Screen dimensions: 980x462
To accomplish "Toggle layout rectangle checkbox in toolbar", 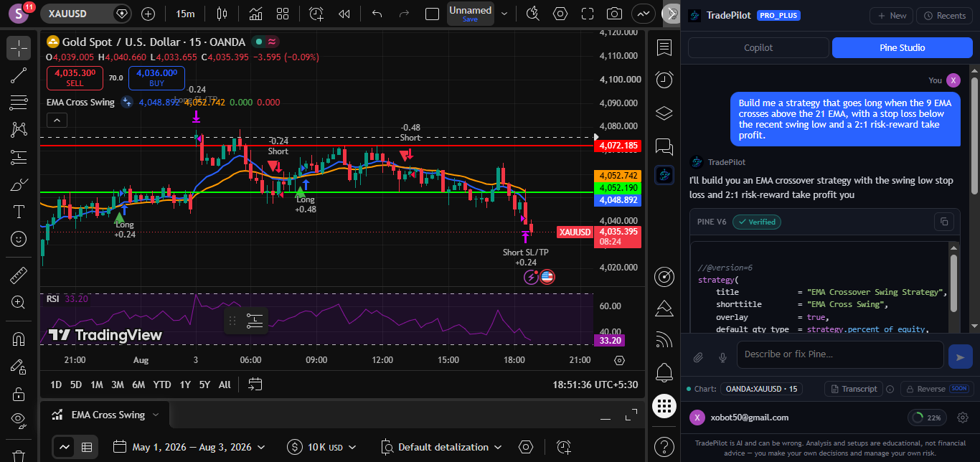I will pyautogui.click(x=432, y=14).
